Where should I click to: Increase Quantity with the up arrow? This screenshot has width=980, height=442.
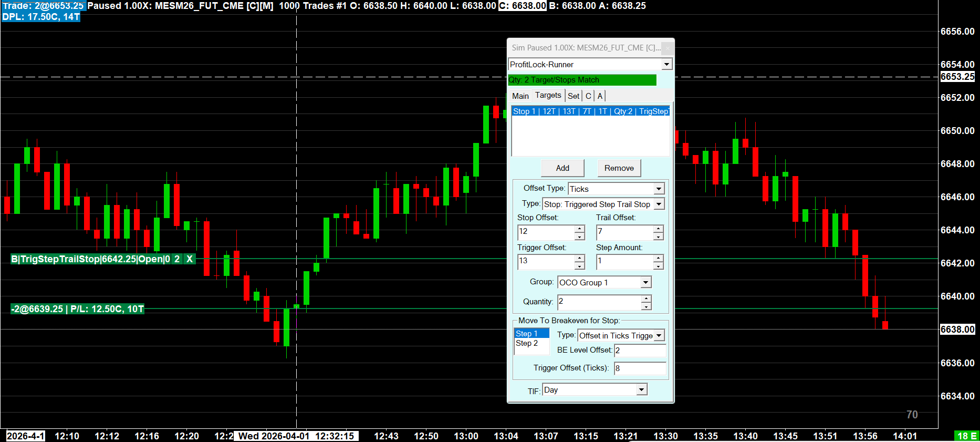647,299
